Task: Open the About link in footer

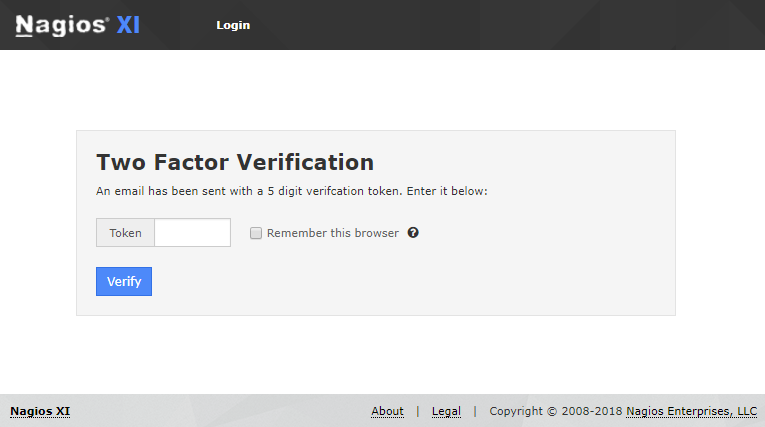Action: (x=387, y=411)
